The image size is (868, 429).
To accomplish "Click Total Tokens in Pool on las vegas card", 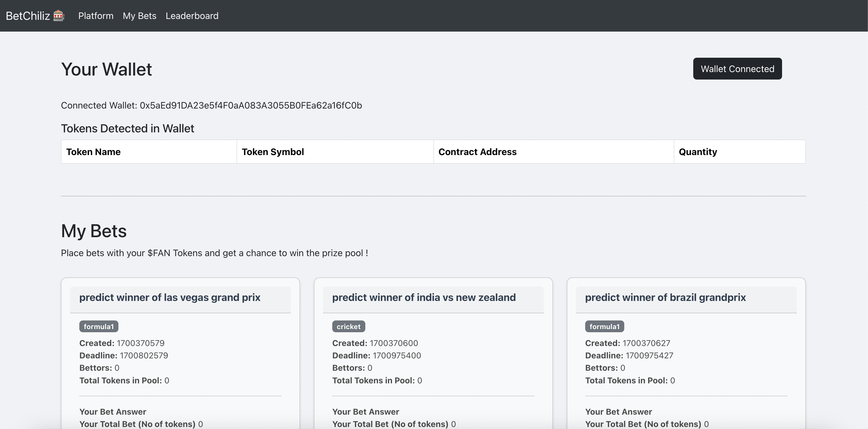I will (124, 380).
